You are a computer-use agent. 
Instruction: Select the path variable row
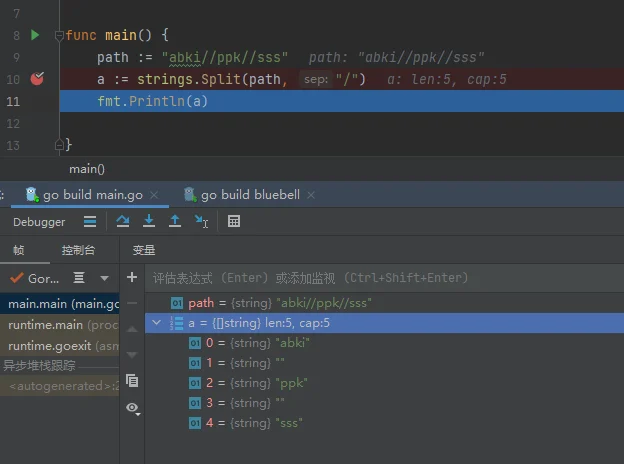[x=384, y=303]
